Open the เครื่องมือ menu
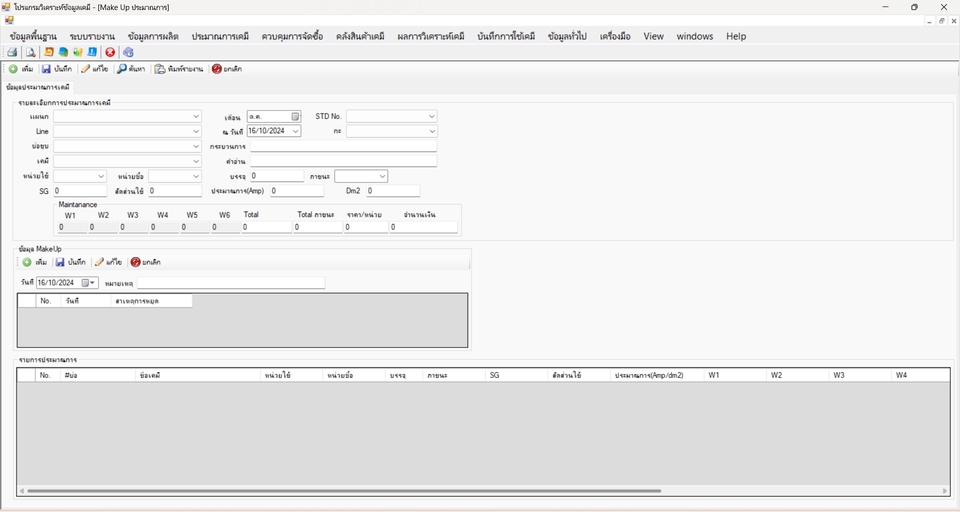The height and width of the screenshot is (512, 960). point(615,36)
